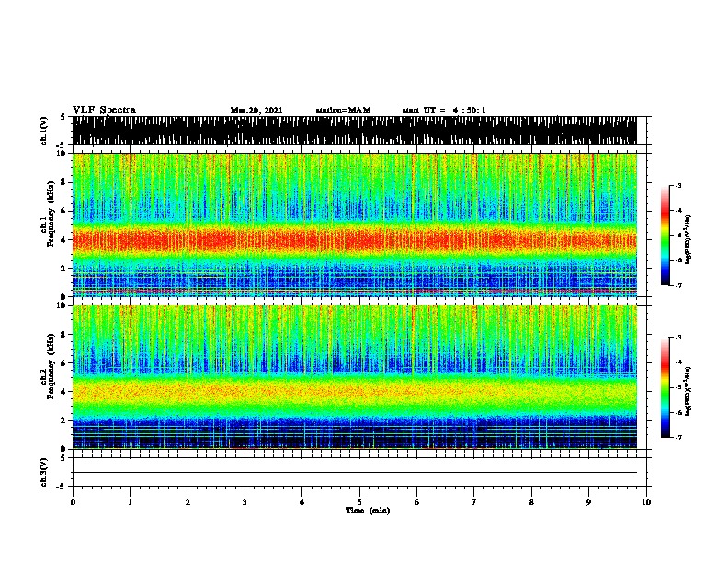728x563 pixels.
Task: Click time-axis tick label "8"
Action: point(531,502)
